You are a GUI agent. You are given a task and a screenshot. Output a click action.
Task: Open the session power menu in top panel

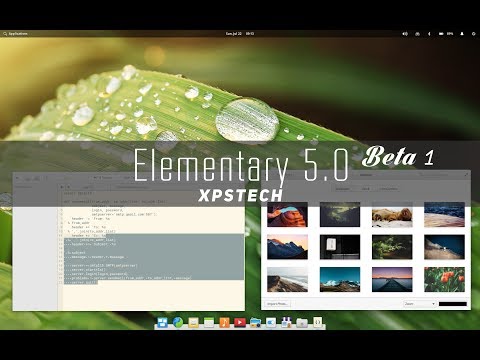(473, 34)
